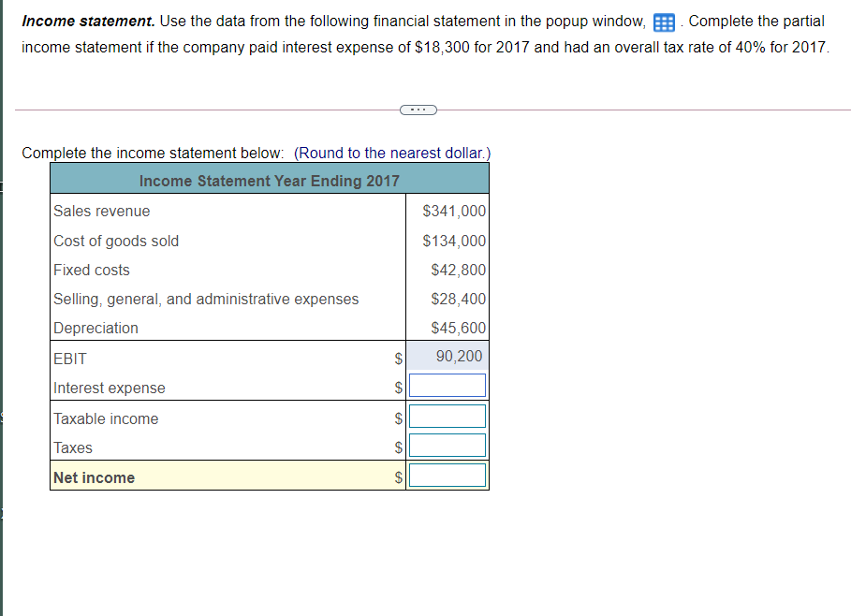Click the Net income answer box
Viewport: 851px width, 616px height.
point(448,475)
